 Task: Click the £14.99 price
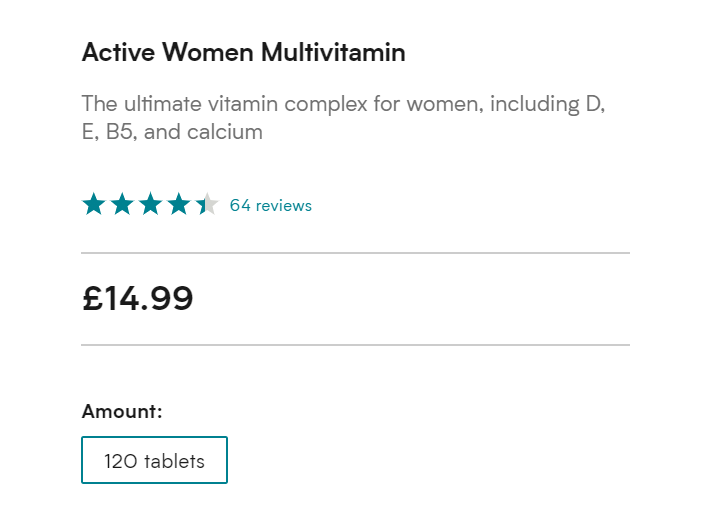[x=138, y=298]
